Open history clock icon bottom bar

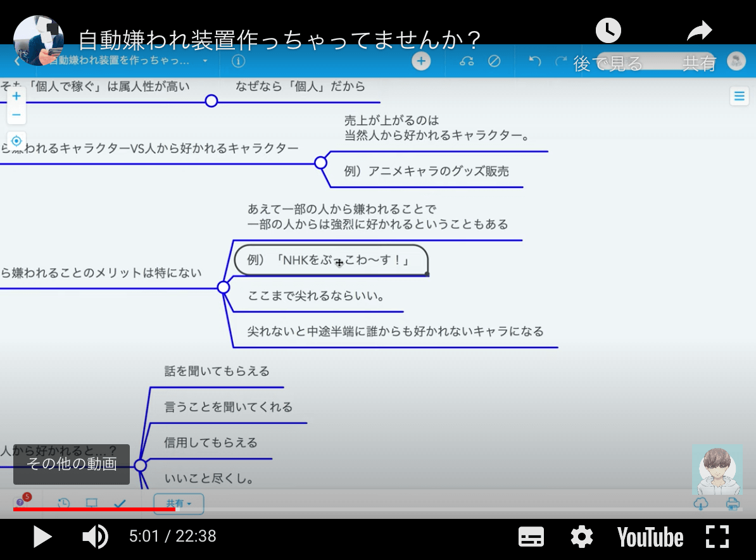coord(64,503)
